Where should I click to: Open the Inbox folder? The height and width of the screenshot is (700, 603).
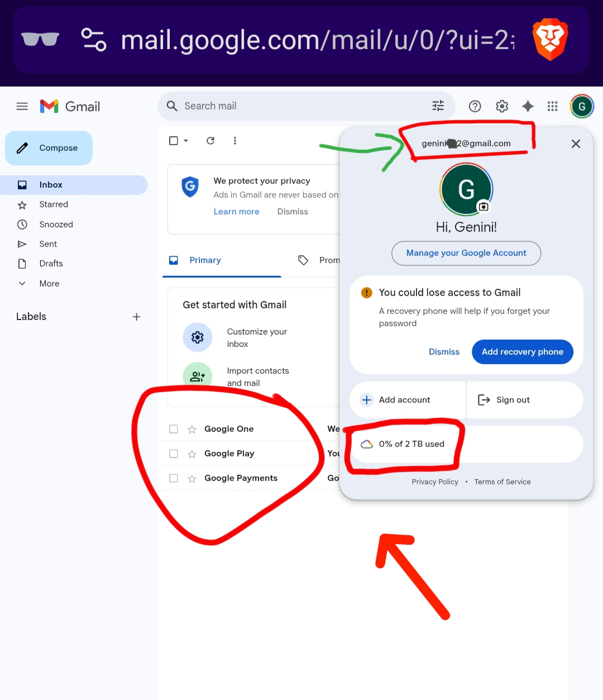[x=74, y=185]
